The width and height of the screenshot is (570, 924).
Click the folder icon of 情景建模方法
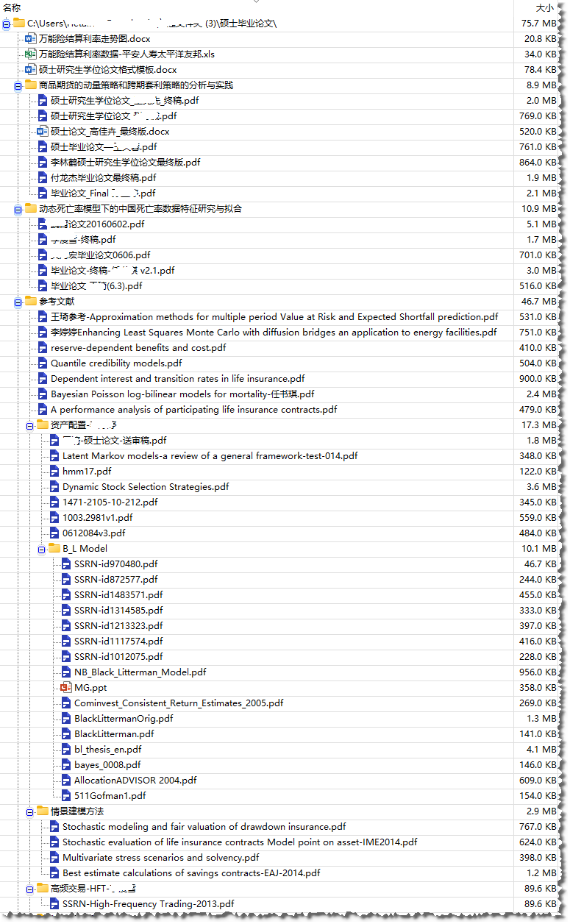43,811
